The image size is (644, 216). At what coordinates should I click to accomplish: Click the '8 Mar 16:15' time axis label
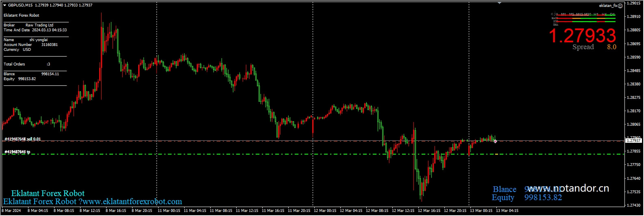point(116,211)
